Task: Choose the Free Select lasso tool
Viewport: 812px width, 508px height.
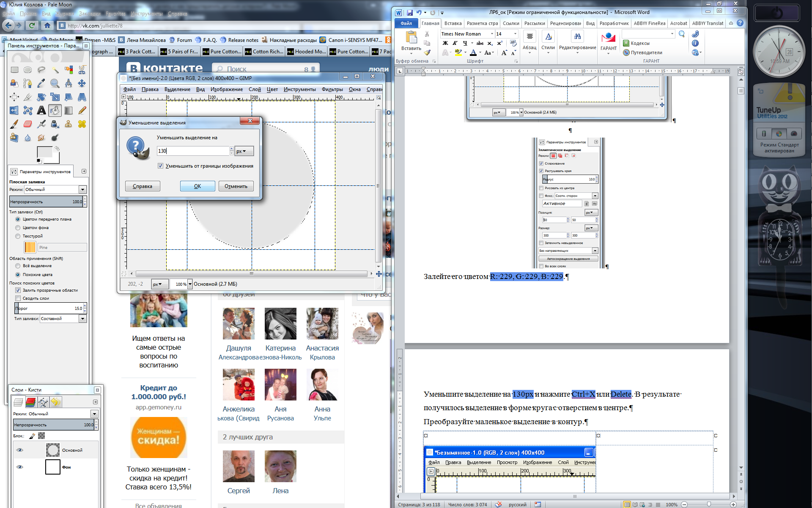Action: click(41, 70)
